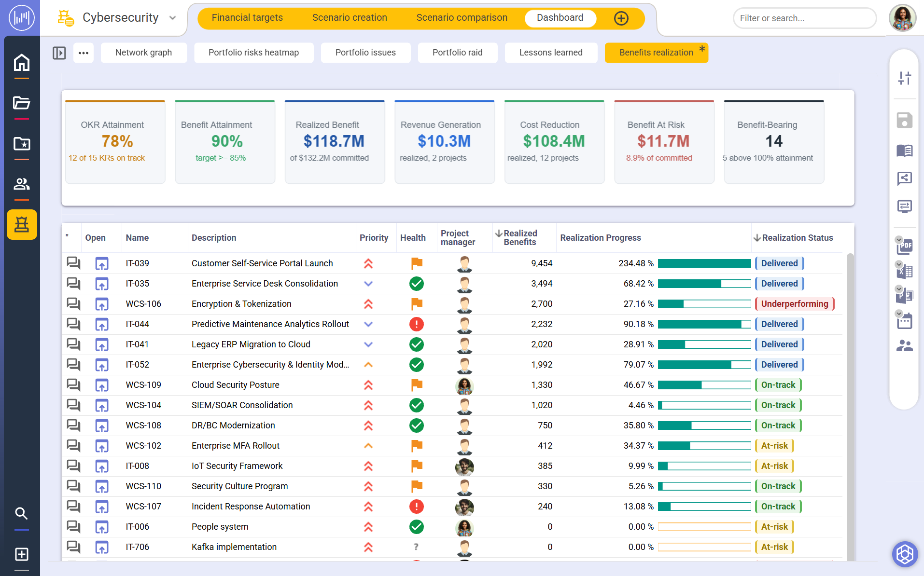Click the table vertical scrollbar
924x576 pixels.
pos(850,406)
